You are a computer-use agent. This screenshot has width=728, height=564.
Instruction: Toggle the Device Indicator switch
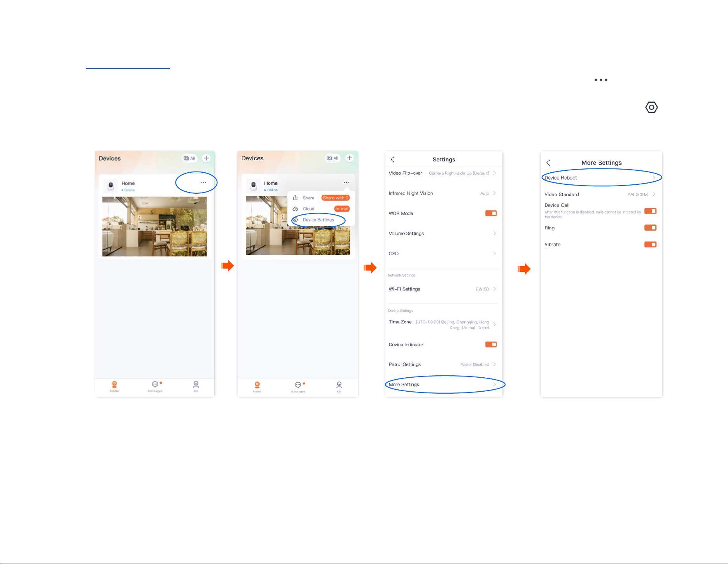pos(491,345)
